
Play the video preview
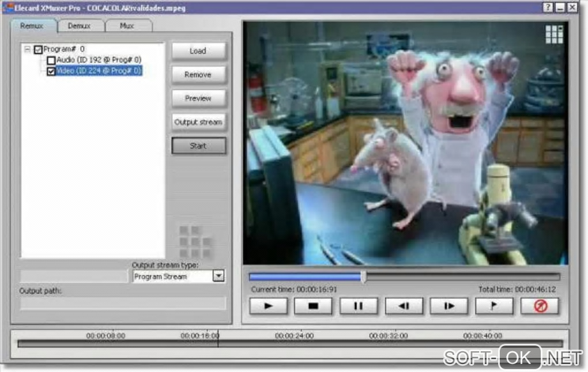click(269, 306)
